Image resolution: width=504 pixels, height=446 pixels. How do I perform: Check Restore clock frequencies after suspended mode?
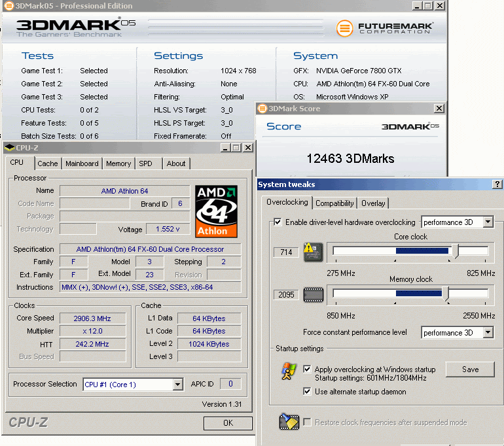307,422
